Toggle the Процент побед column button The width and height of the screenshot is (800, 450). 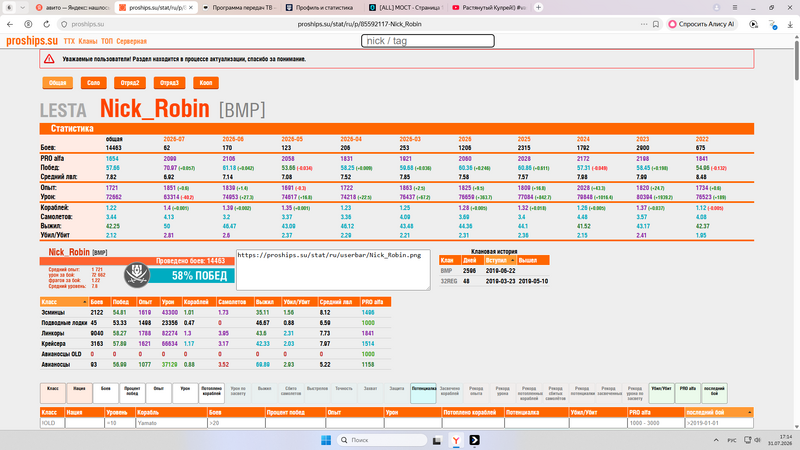(x=132, y=393)
